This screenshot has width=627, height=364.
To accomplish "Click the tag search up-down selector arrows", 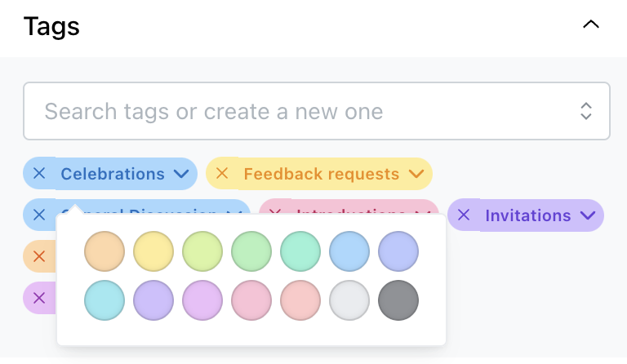I will tap(586, 111).
